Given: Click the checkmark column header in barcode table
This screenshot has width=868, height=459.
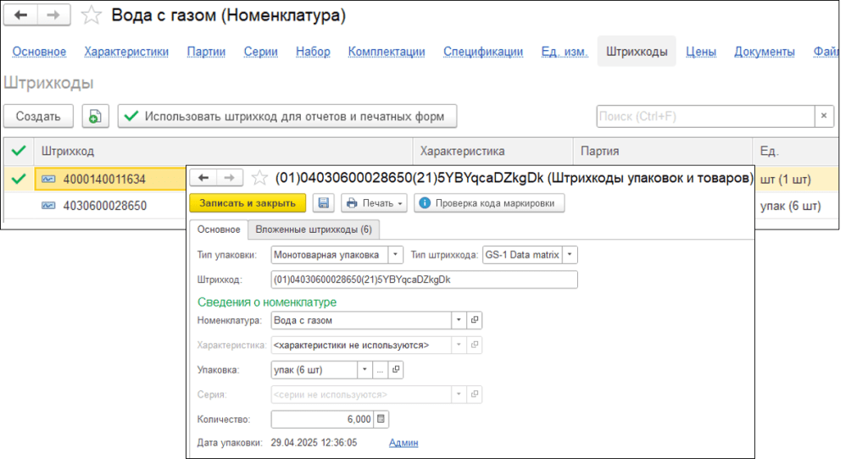Looking at the screenshot, I should pos(18,151).
